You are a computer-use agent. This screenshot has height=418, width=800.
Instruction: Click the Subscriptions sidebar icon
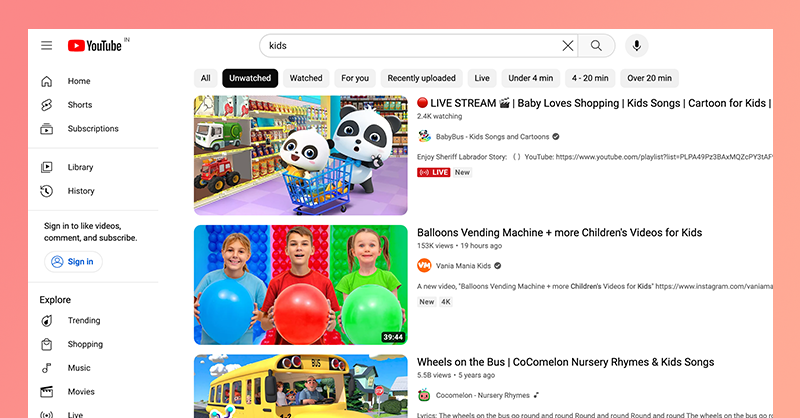(46, 129)
